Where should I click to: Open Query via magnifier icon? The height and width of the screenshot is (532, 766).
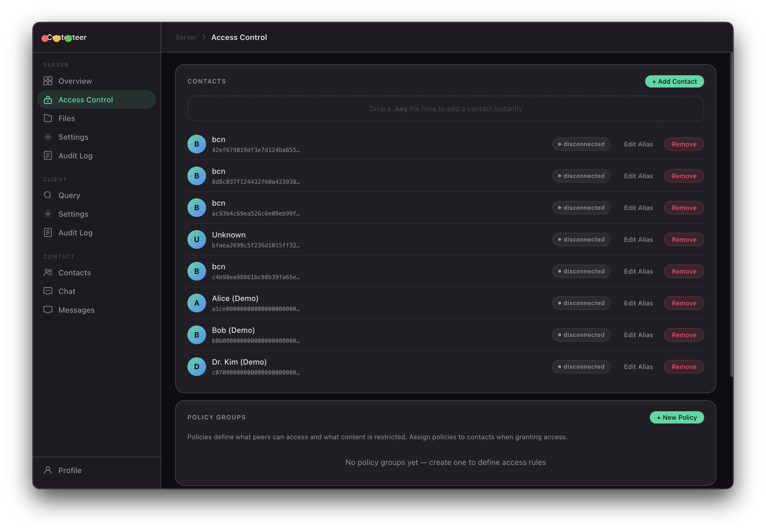(x=48, y=195)
